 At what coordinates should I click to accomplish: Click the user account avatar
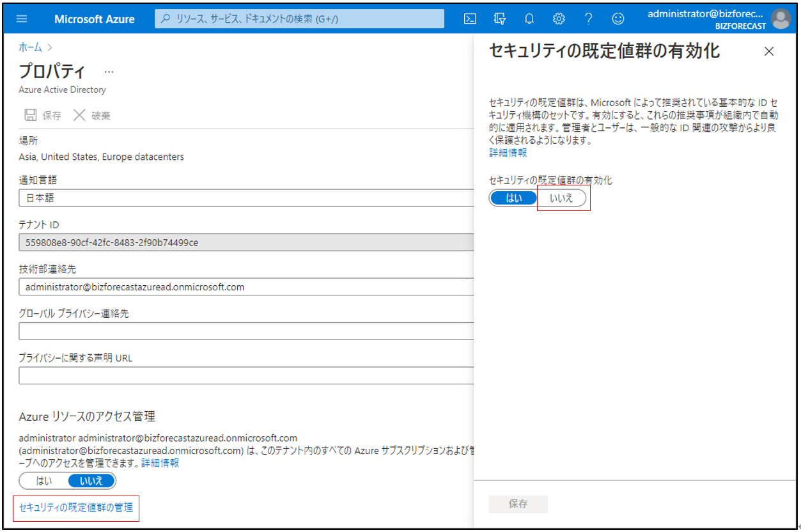point(781,19)
